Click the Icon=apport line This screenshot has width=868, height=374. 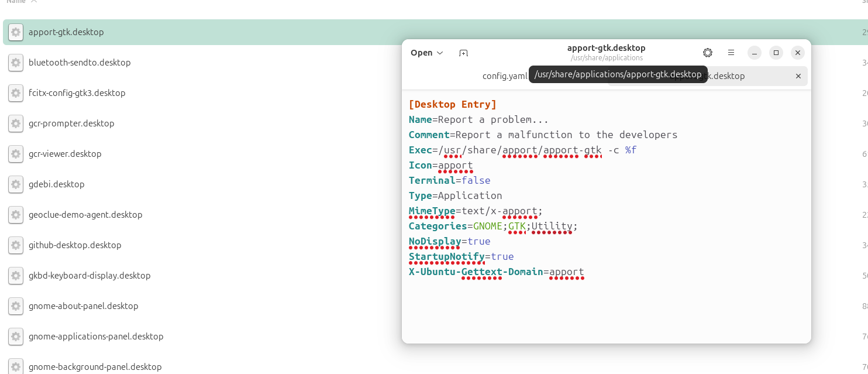pyautogui.click(x=441, y=165)
